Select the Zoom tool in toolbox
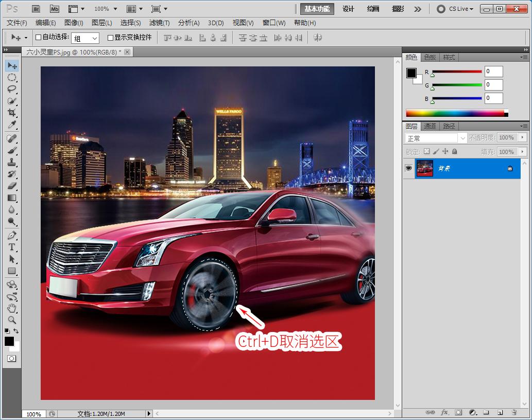Image resolution: width=532 pixels, height=420 pixels. click(12, 320)
